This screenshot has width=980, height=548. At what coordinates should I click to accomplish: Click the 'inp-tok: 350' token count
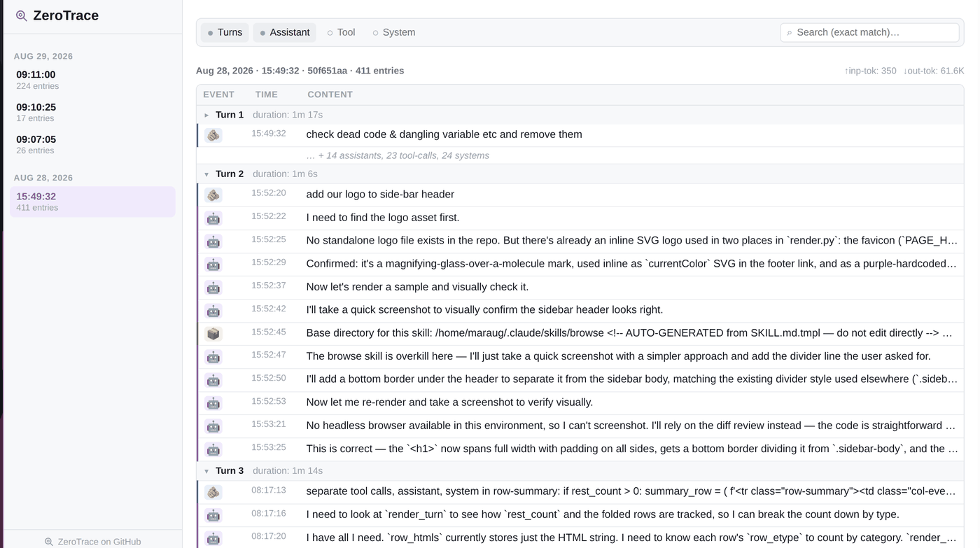[870, 71]
